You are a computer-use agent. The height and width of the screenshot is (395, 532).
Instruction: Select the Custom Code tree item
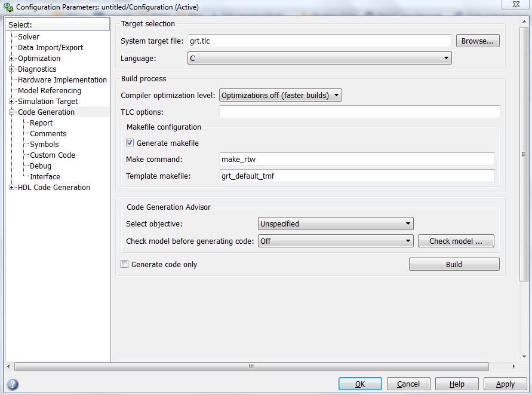click(53, 155)
